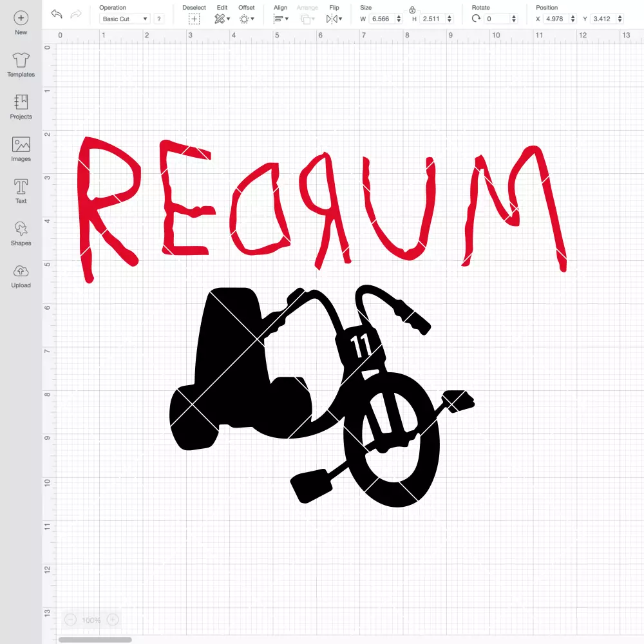Open the Projects panel
The height and width of the screenshot is (644, 644).
tap(21, 107)
